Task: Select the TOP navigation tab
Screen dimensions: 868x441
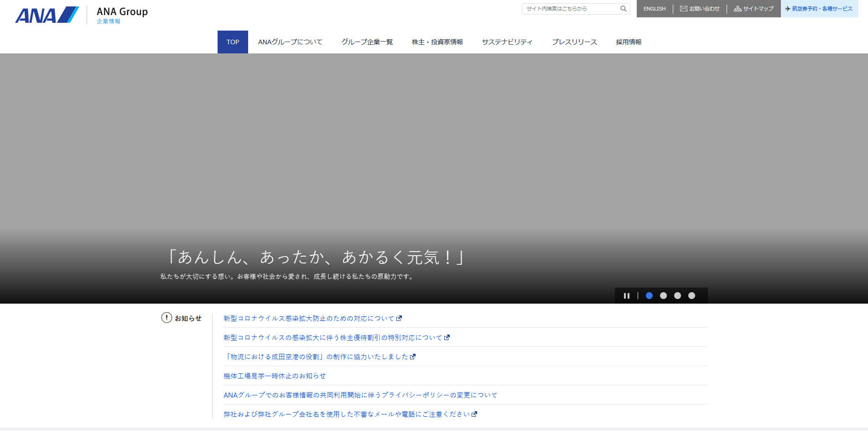Action: (233, 42)
